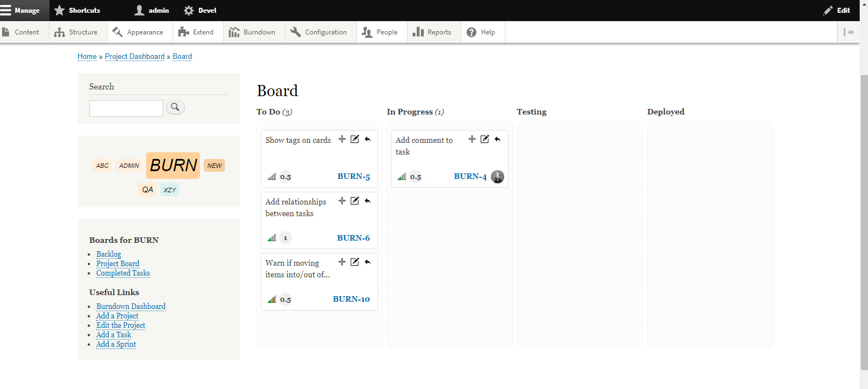Screen dimensions: 868x389
Task: Collapse the admin toolbar tray
Action: 849,32
